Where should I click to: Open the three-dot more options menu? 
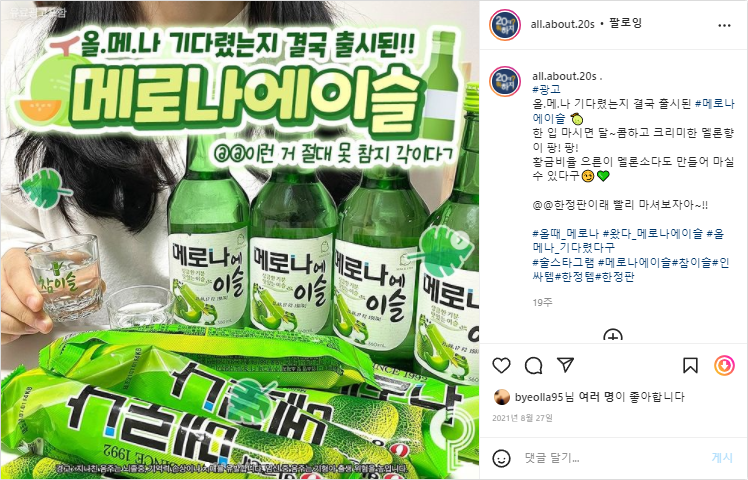[x=724, y=25]
